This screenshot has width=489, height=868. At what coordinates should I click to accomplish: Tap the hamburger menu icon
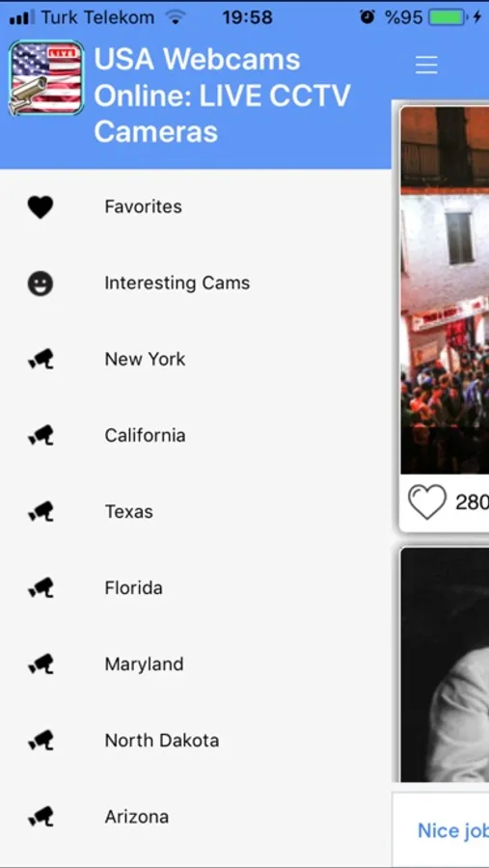click(426, 65)
